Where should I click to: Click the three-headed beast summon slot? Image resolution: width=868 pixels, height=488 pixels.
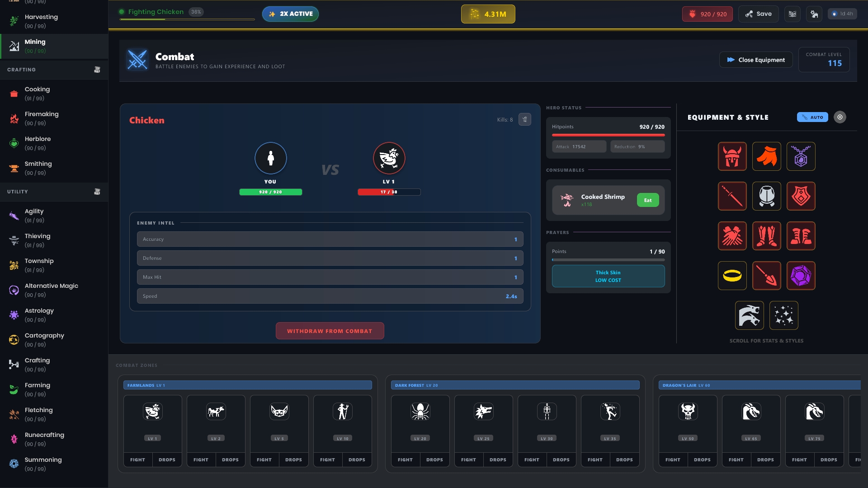pos(749,315)
